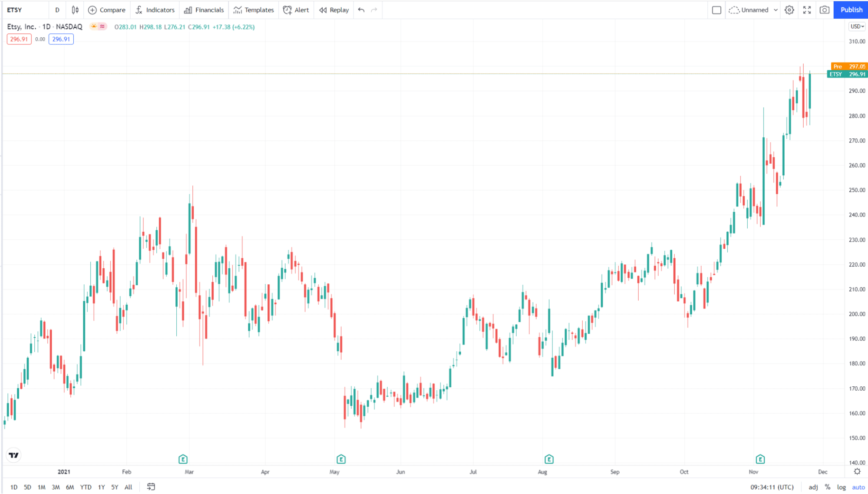This screenshot has height=494, width=868.
Task: Open the earnings marker near May
Action: pyautogui.click(x=341, y=459)
